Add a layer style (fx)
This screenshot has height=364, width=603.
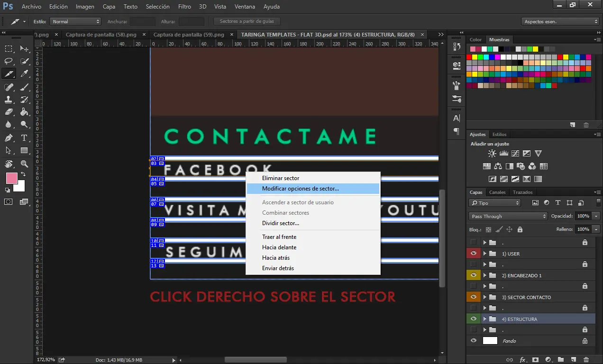(523, 360)
